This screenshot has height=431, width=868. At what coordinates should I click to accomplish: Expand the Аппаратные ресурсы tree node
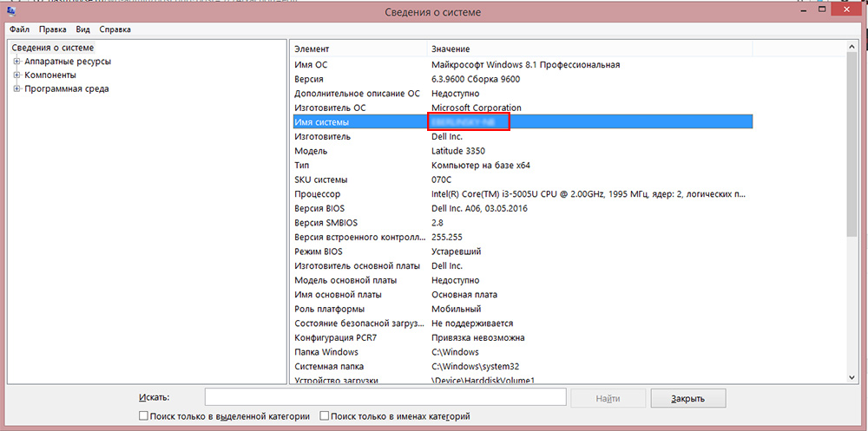[16, 62]
